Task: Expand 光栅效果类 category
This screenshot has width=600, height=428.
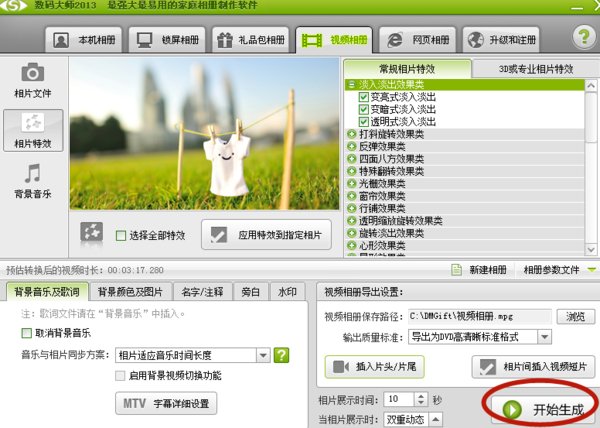Action: coord(351,184)
